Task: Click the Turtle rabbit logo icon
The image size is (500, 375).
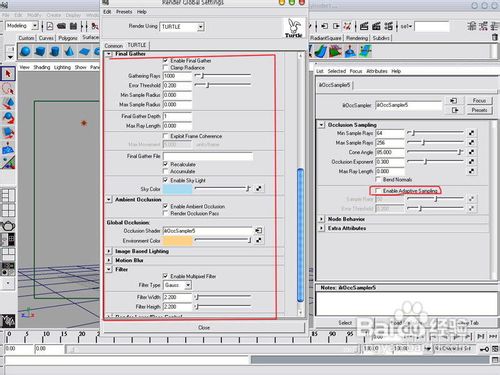Action: [294, 28]
